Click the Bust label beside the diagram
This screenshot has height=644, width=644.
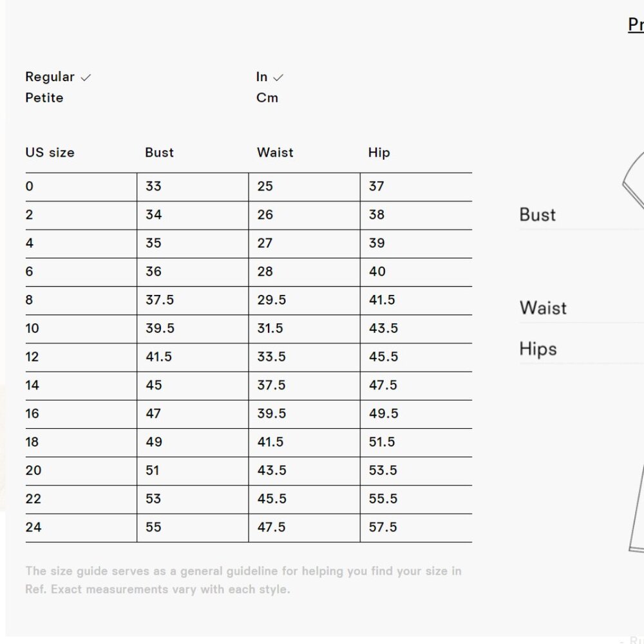click(x=537, y=214)
